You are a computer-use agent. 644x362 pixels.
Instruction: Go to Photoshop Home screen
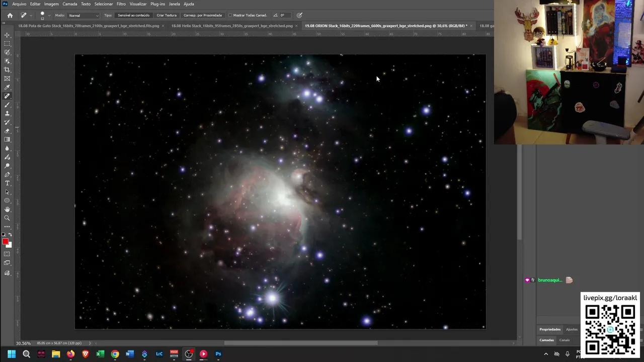coord(10,15)
